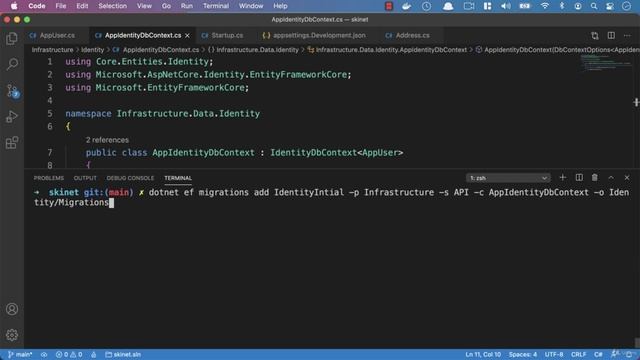The width and height of the screenshot is (640, 360).
Task: Open the Terminal menu
Action: point(216,6)
